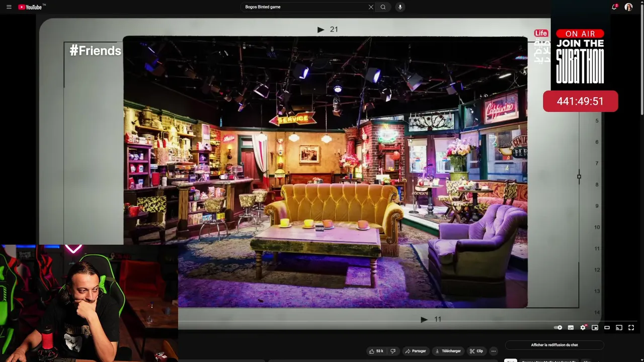Click the Télécharger download button
This screenshot has height=362, width=644.
[x=448, y=351]
